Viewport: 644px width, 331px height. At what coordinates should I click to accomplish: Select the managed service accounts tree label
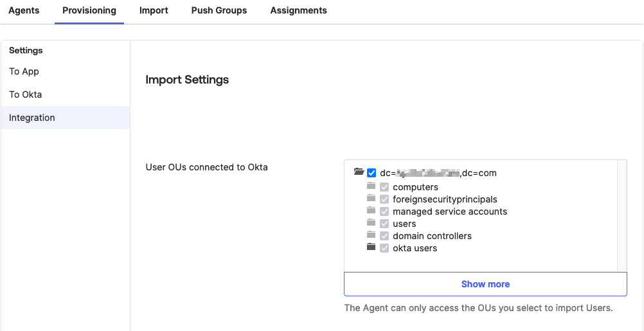[450, 211]
